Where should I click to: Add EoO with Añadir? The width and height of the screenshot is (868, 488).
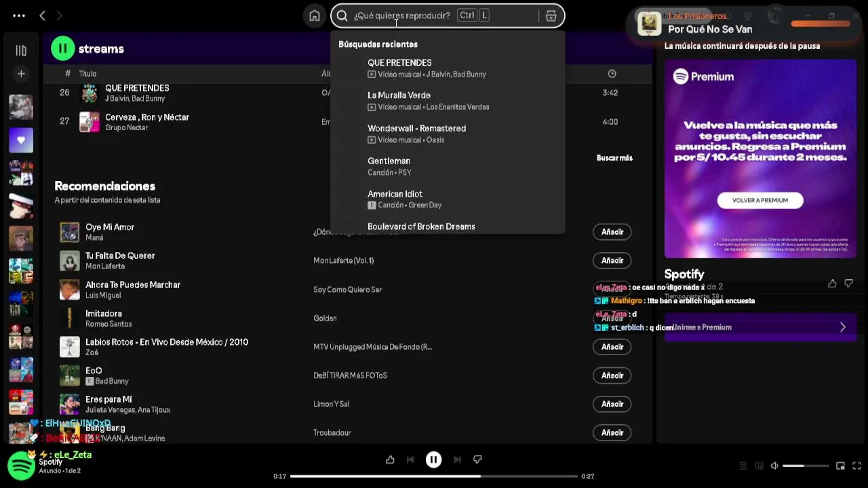pos(612,375)
